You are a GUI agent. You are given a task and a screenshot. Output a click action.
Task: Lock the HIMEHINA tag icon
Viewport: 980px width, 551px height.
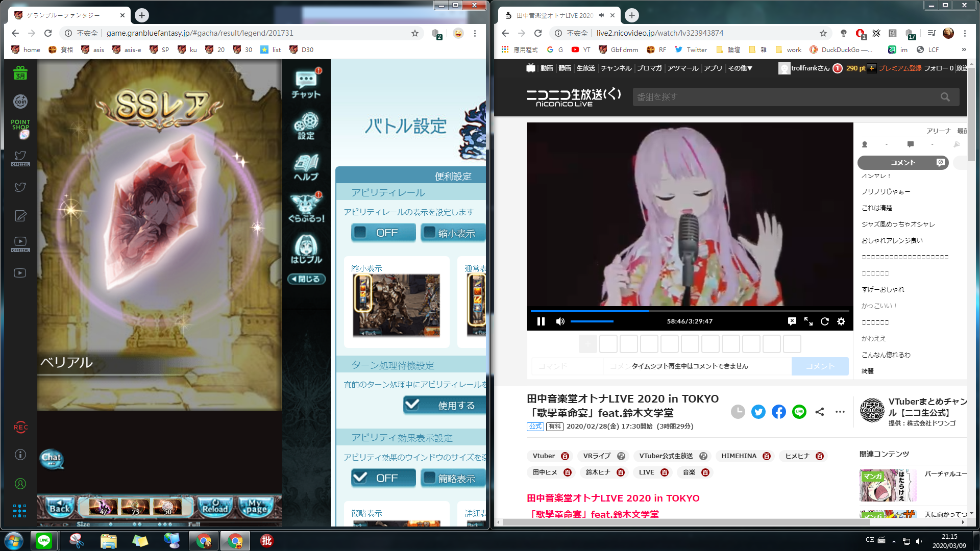pyautogui.click(x=767, y=456)
